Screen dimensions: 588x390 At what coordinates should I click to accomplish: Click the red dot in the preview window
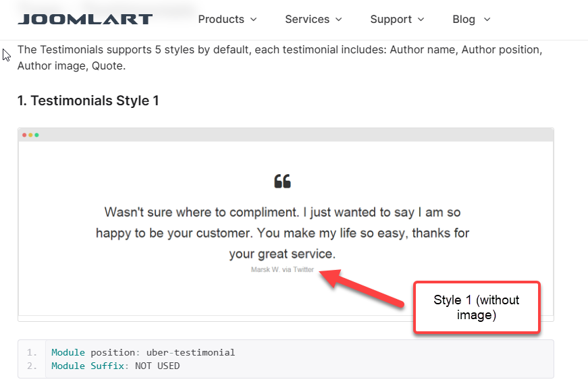point(24,135)
